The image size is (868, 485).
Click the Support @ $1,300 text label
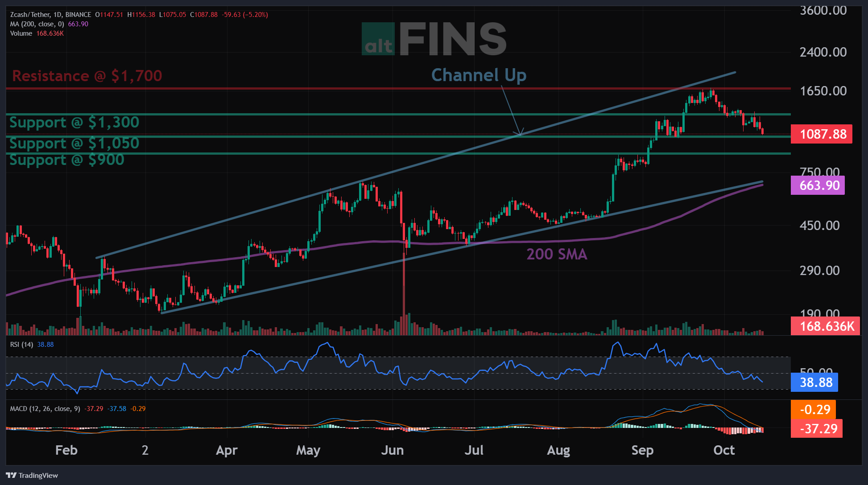click(x=74, y=122)
